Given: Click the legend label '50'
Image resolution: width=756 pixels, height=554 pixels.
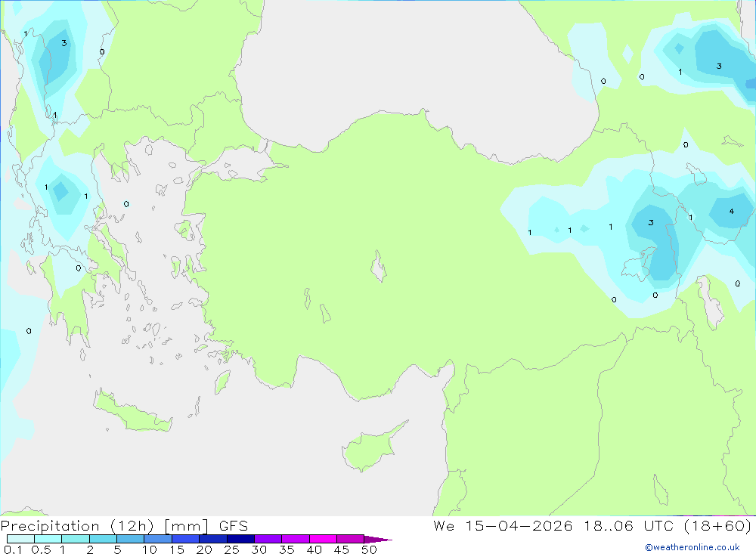Looking at the screenshot, I should coord(369,549).
